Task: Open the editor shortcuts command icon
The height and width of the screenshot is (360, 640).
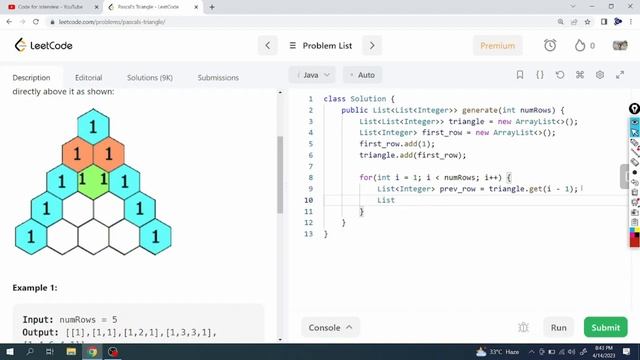Action: [x=580, y=75]
